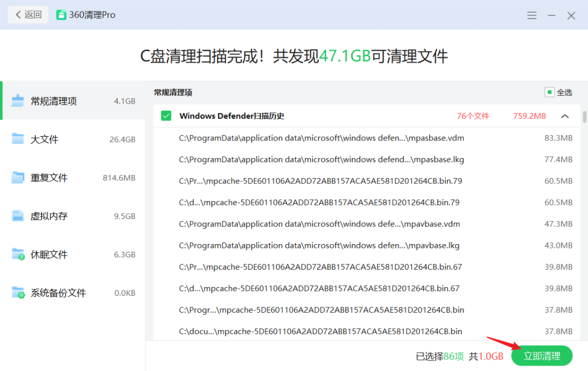
Task: Click the 休眠文件 folder icon
Action: [18, 254]
